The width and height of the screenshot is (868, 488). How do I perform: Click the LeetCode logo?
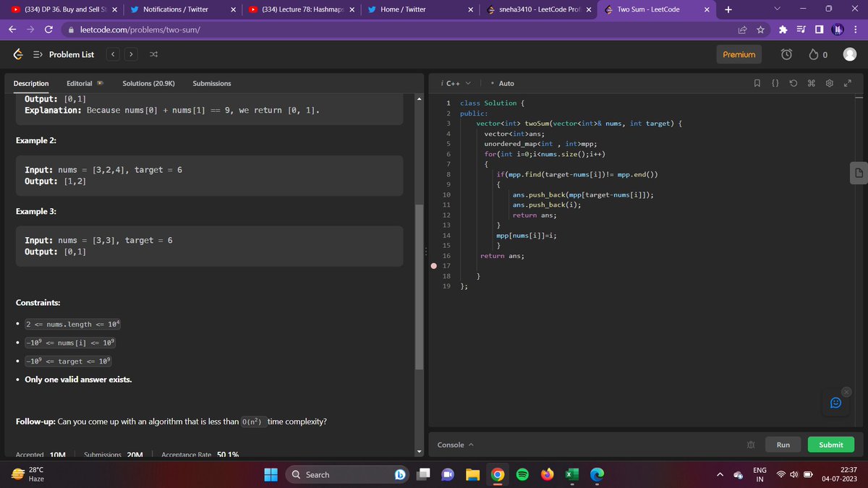pos(17,53)
